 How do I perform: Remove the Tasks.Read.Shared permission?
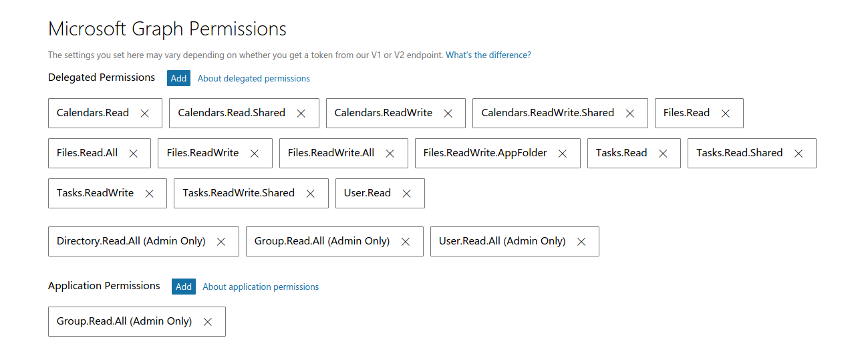(x=798, y=154)
